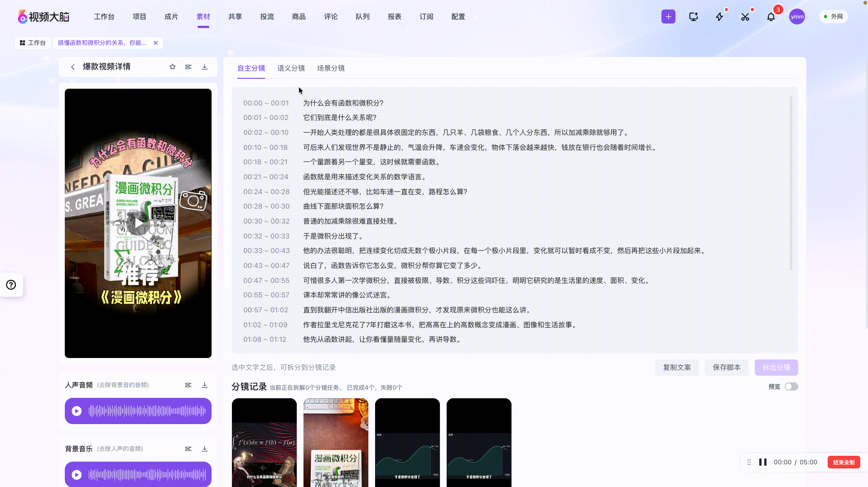Click the 保存脚本 button
The width and height of the screenshot is (868, 487).
727,368
